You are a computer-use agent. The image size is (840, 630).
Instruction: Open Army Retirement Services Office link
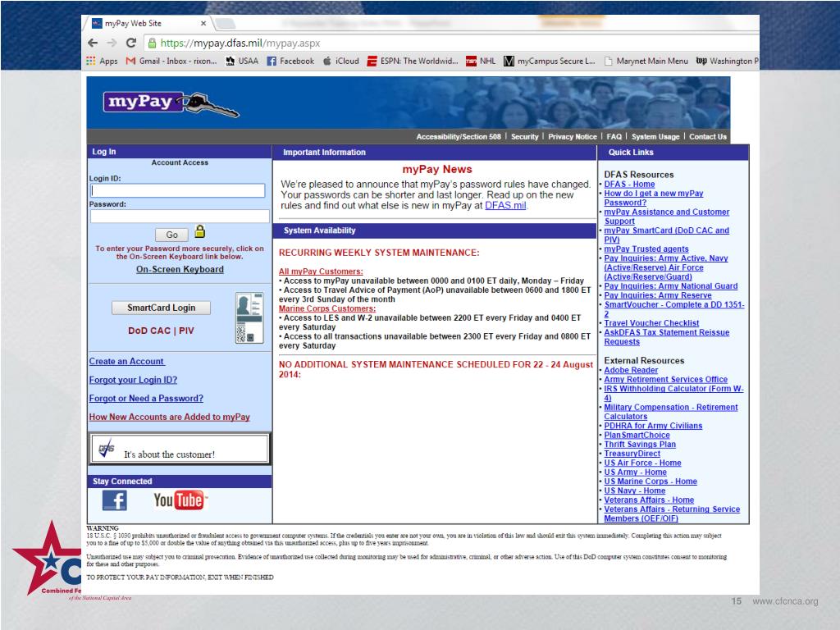[665, 379]
